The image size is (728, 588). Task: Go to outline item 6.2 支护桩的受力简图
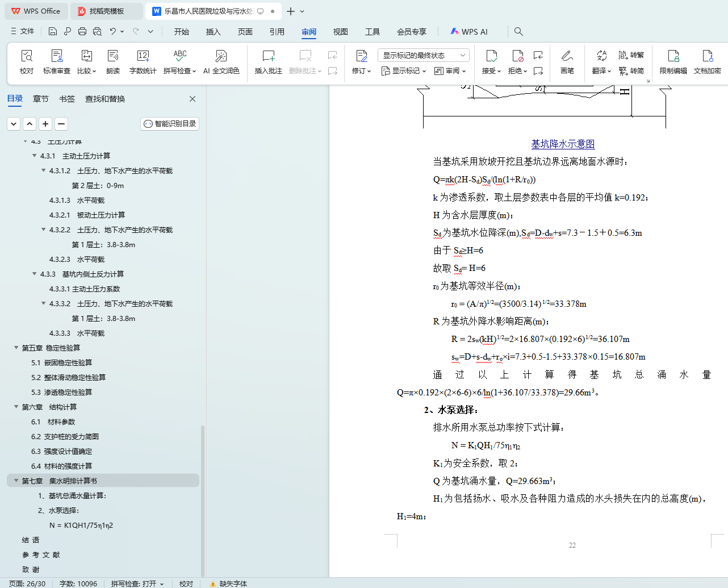tap(65, 436)
